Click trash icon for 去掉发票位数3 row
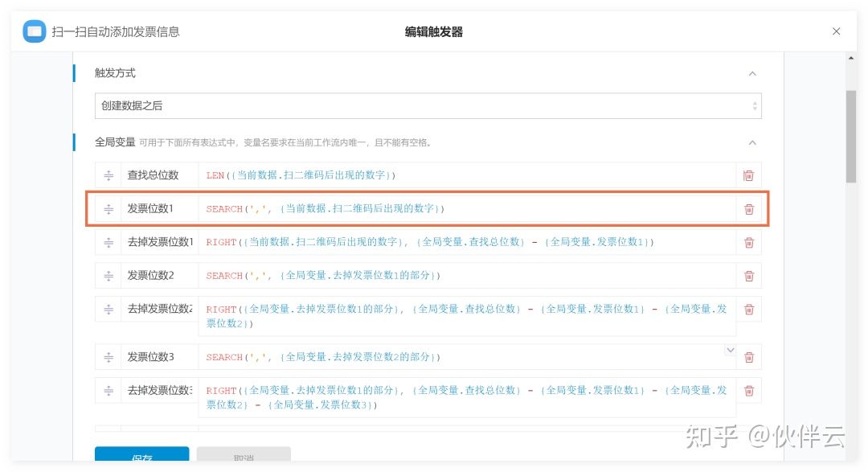This screenshot has height=472, width=868. click(749, 391)
